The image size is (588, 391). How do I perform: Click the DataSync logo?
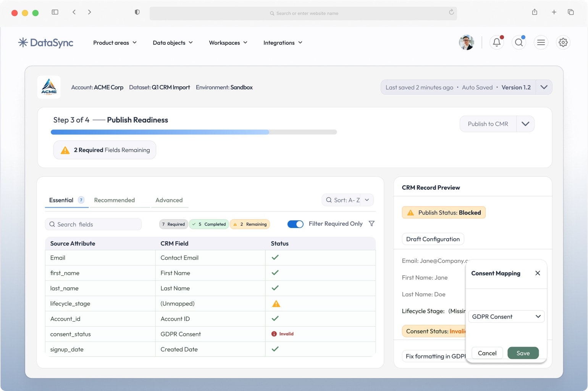[x=46, y=42]
